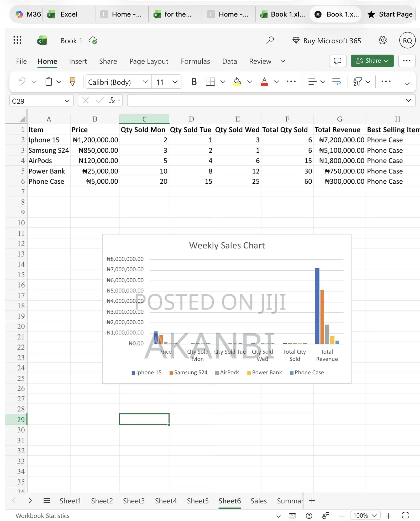
Task: Expand the ribbon with the chevron at the toolbar's end
Action: pyautogui.click(x=407, y=84)
